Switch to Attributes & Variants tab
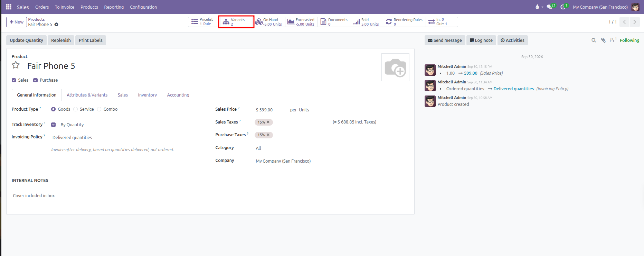This screenshot has height=256, width=644. tap(87, 95)
